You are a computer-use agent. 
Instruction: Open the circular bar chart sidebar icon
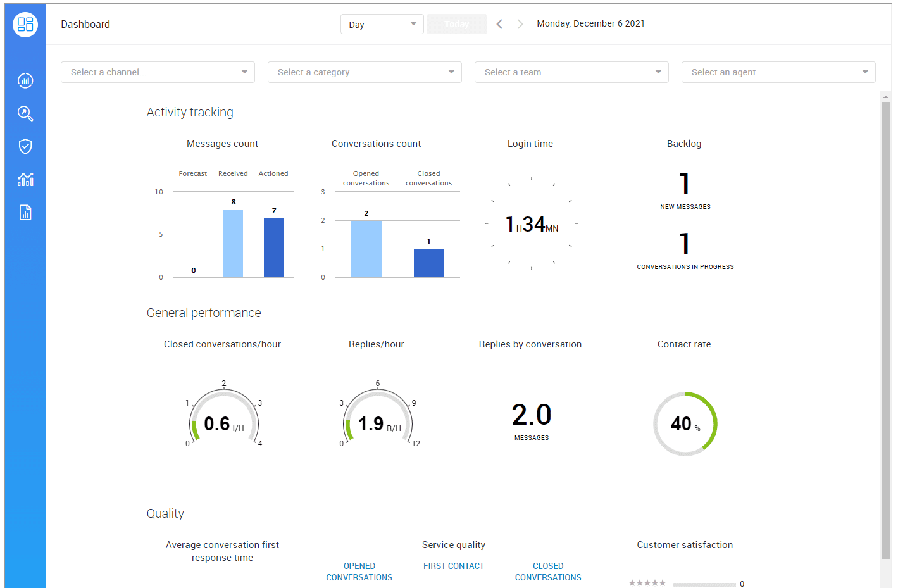pyautogui.click(x=25, y=80)
